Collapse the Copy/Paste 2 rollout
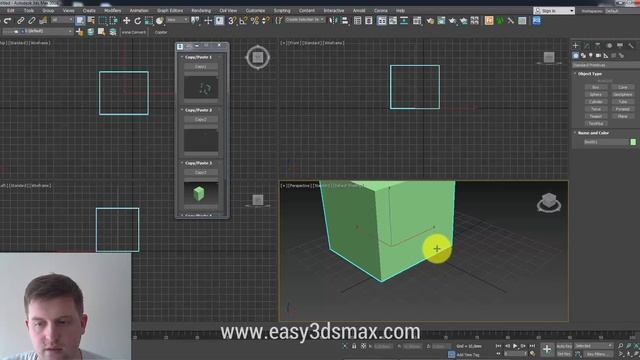 point(198,110)
